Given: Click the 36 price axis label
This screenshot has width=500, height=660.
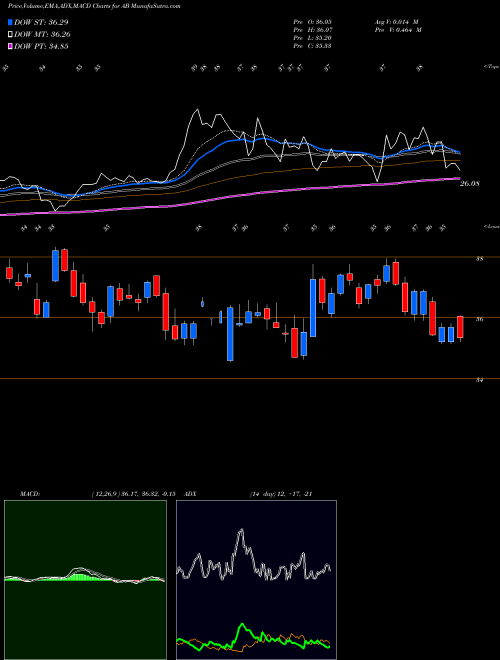Looking at the screenshot, I should point(479,319).
